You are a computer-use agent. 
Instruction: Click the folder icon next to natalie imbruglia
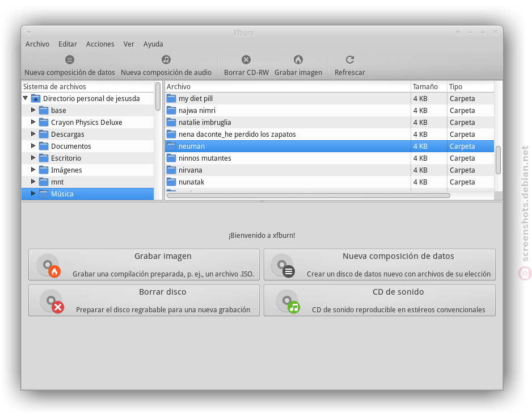pos(171,122)
